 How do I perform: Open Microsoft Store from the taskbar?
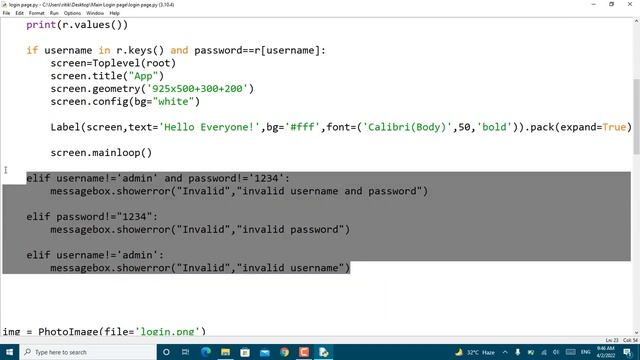(245, 352)
